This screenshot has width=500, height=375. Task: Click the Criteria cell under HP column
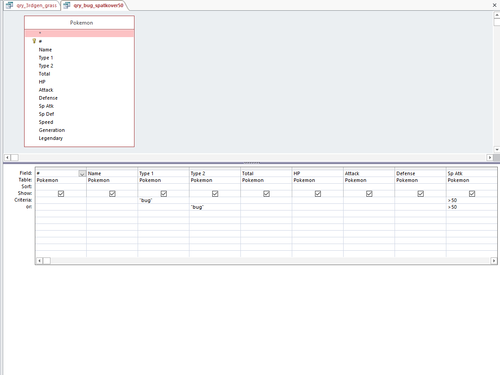318,200
